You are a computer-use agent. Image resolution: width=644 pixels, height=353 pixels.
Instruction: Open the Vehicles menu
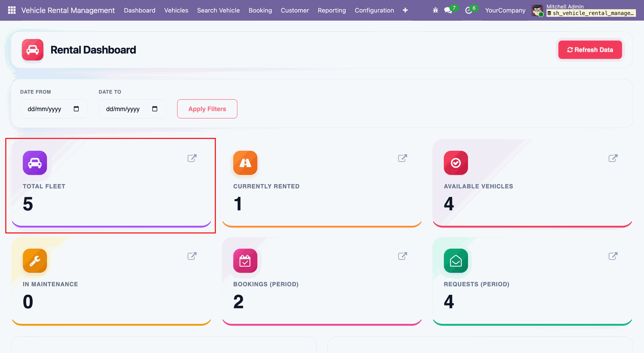pyautogui.click(x=176, y=10)
